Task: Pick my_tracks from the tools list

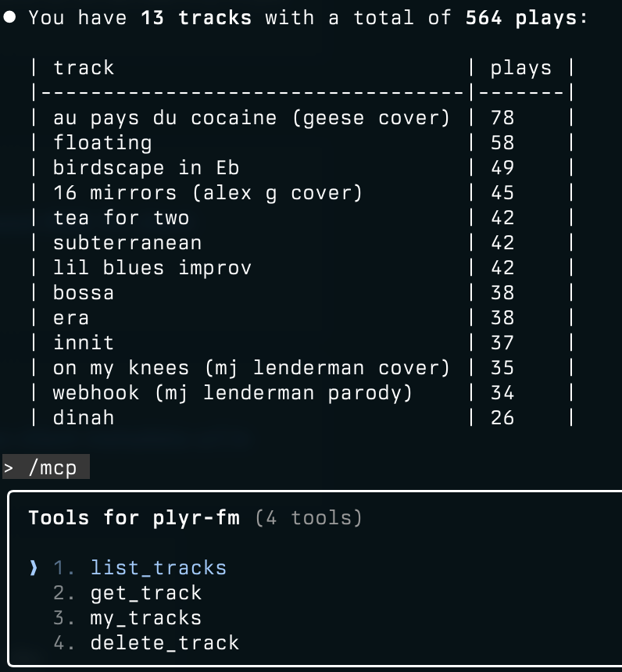Action: pyautogui.click(x=145, y=618)
